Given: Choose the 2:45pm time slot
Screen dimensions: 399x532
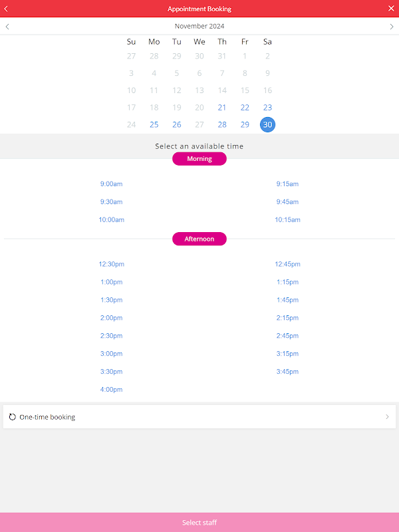Looking at the screenshot, I should pos(287,336).
